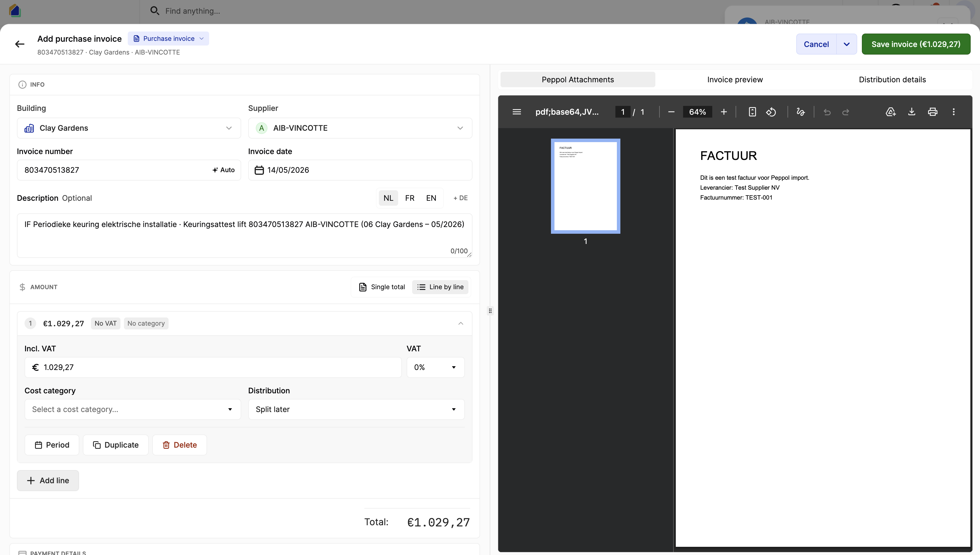
Task: Click the AIB-VINCOTTE supplier avatar
Action: click(x=261, y=128)
